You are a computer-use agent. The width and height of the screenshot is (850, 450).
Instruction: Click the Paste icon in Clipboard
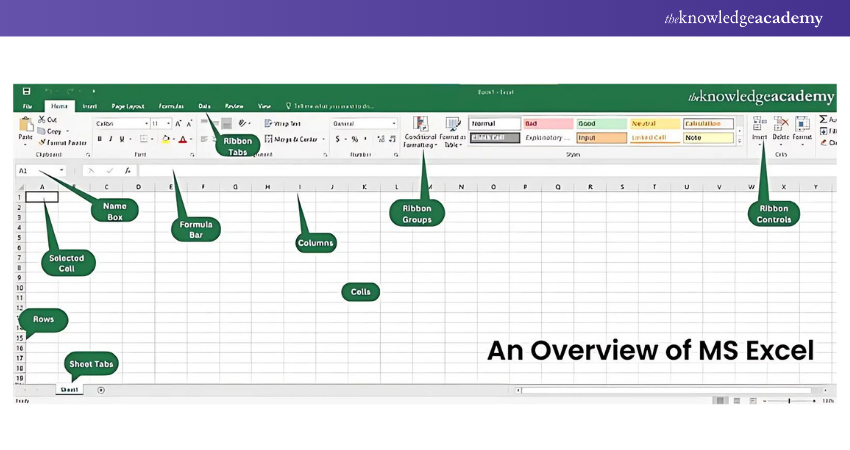click(x=25, y=126)
